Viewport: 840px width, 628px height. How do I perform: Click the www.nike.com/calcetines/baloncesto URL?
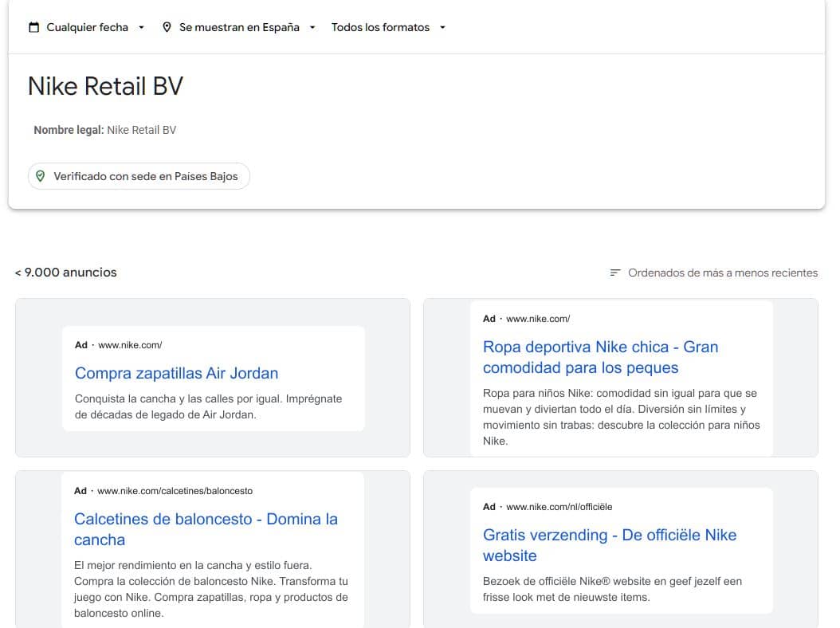(x=175, y=491)
